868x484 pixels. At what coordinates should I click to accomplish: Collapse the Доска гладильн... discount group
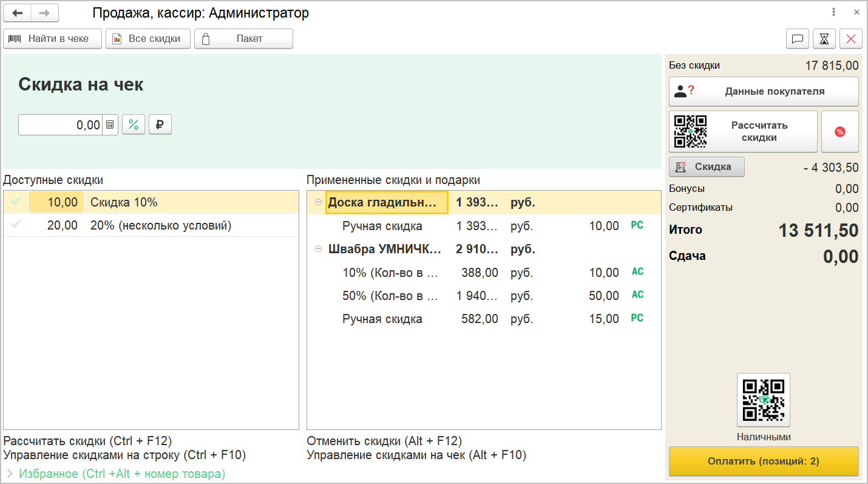coord(318,203)
